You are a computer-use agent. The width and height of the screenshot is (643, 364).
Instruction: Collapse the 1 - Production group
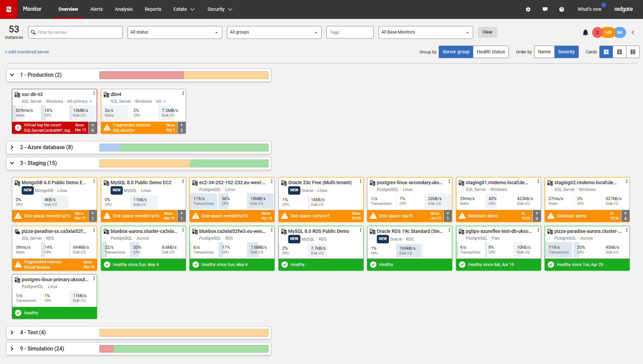coord(12,75)
